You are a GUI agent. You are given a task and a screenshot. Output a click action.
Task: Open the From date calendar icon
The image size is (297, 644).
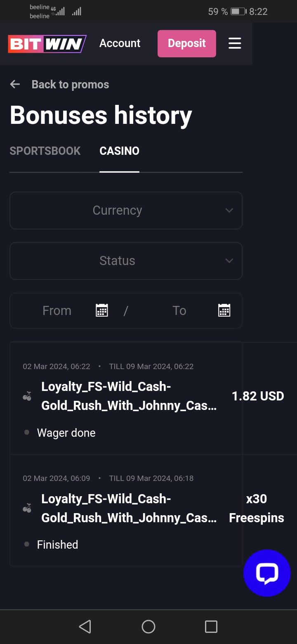point(101,310)
